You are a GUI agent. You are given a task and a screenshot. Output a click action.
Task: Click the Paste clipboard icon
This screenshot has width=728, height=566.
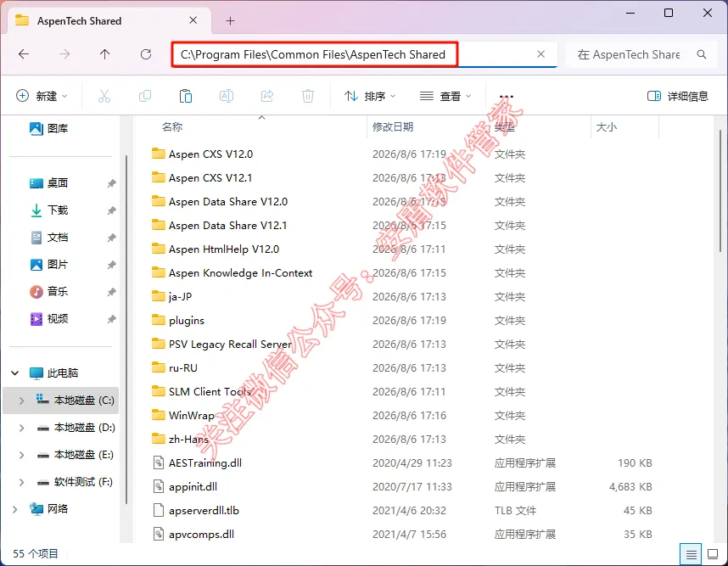186,96
